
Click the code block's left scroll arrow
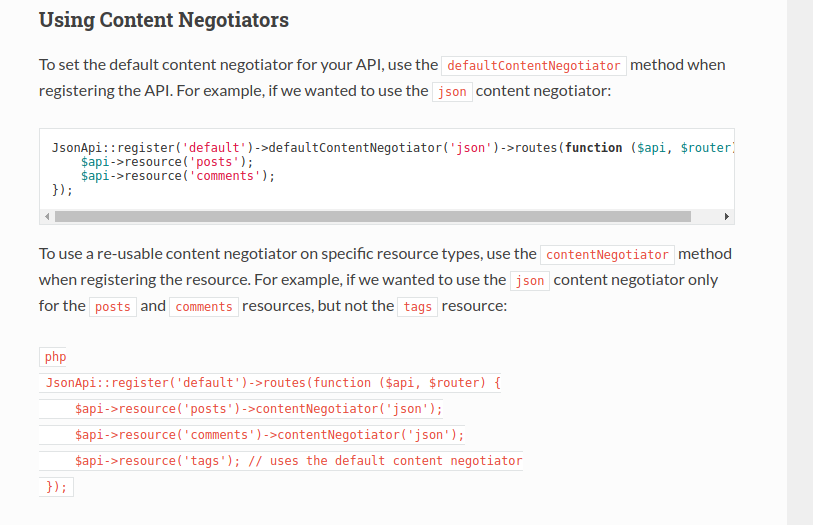[47, 217]
